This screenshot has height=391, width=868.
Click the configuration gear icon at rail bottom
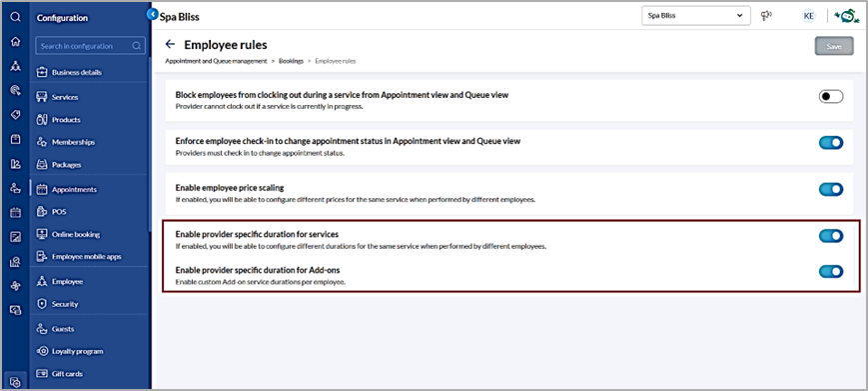coord(16,382)
